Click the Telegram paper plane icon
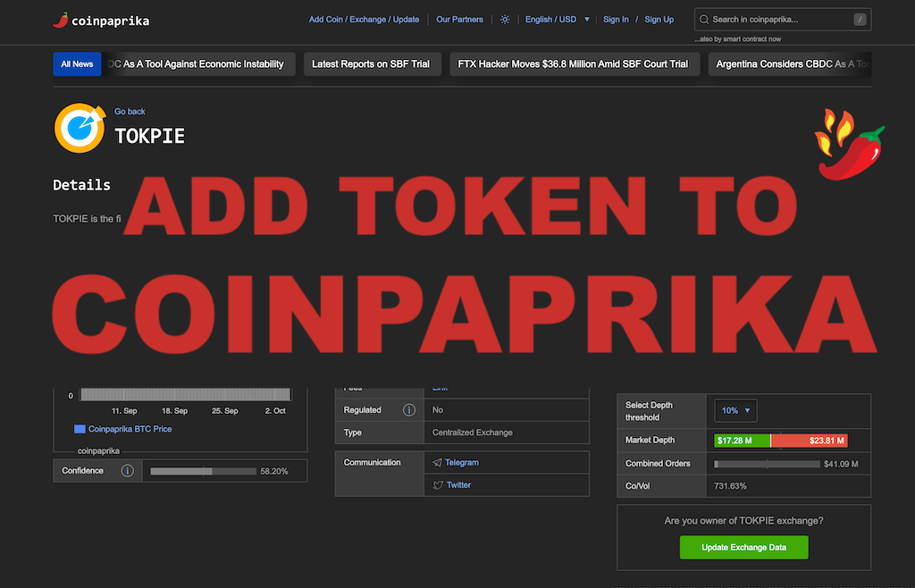This screenshot has height=588, width=915. (x=437, y=463)
